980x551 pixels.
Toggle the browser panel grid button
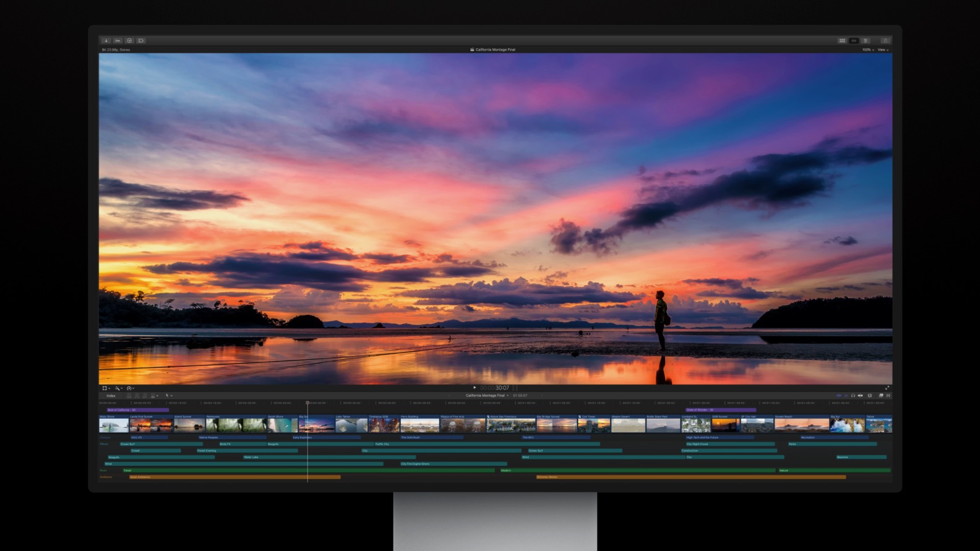click(x=842, y=41)
